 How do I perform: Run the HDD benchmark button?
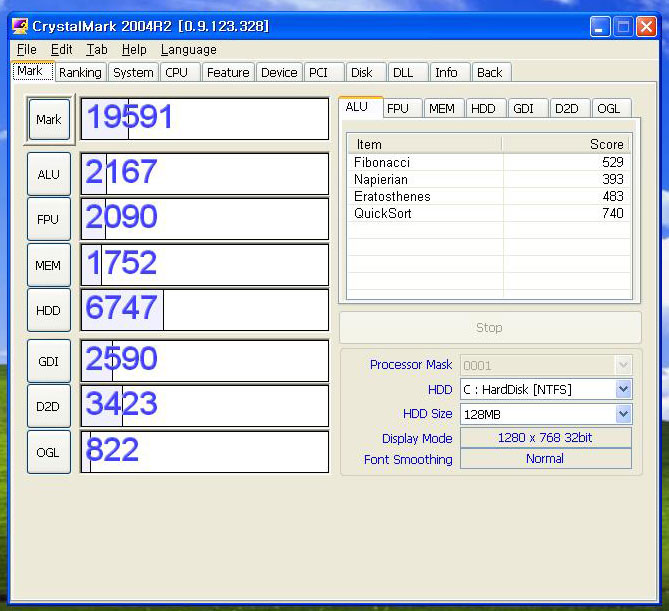(49, 310)
